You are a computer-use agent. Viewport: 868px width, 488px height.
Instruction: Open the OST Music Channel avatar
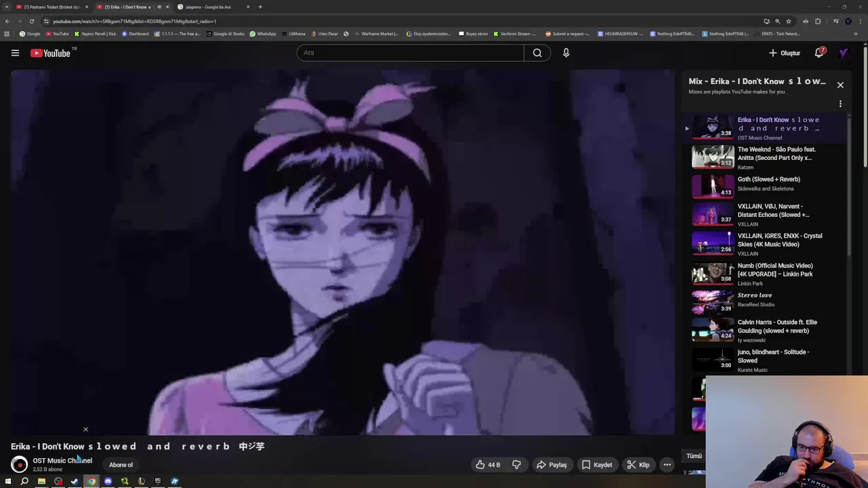pyautogui.click(x=19, y=464)
